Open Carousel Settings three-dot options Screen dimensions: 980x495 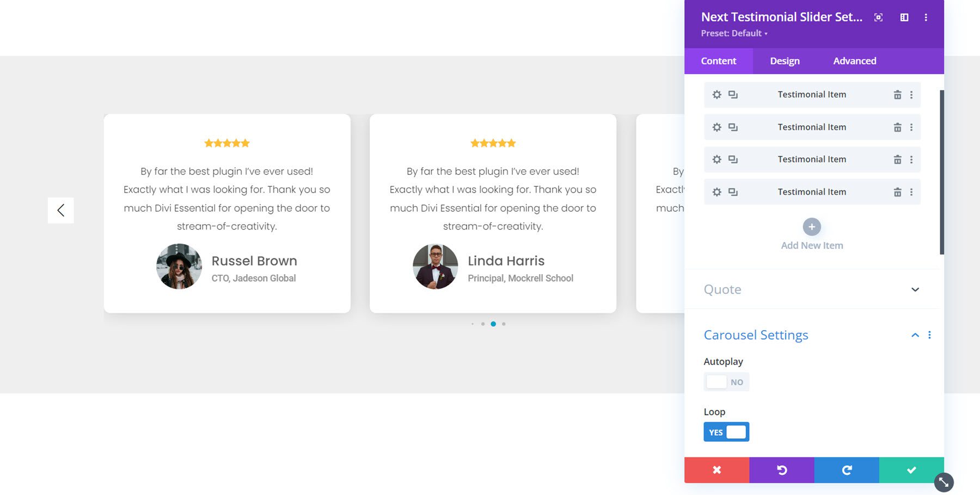[929, 335]
